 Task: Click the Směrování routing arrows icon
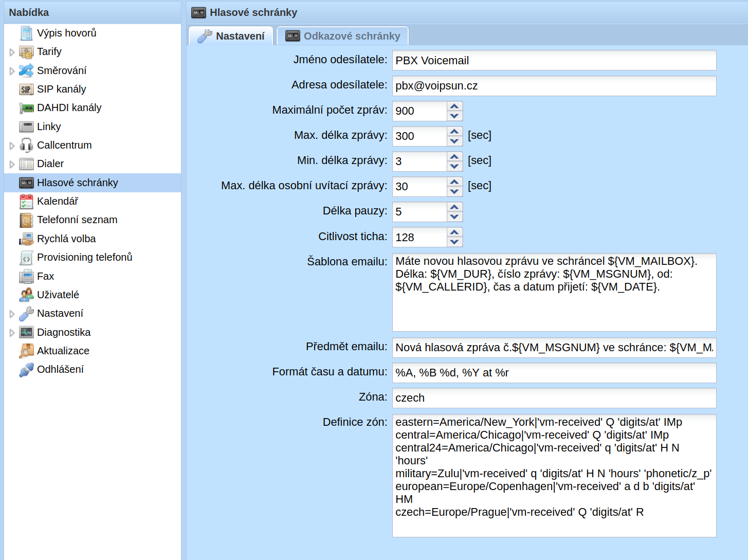coord(26,70)
